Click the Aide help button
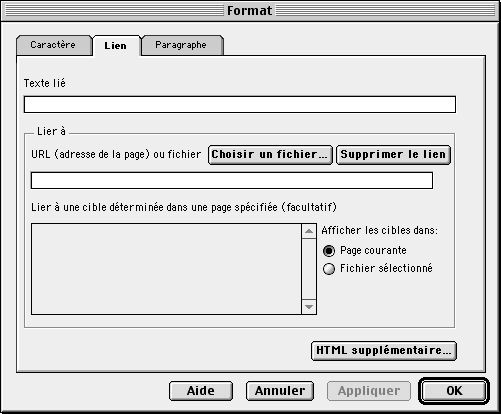The height and width of the screenshot is (414, 501). [201, 391]
